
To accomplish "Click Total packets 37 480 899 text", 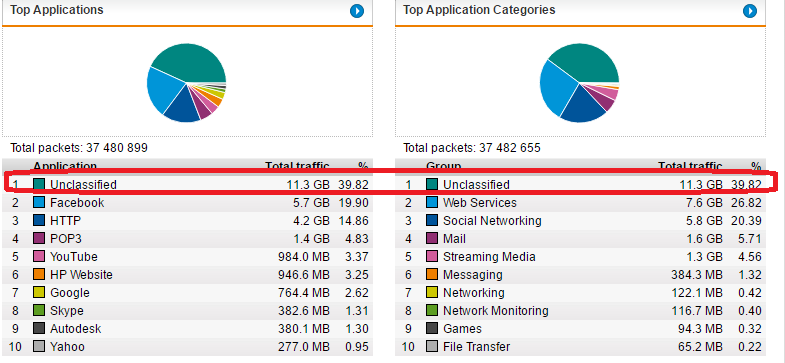I will (x=79, y=148).
